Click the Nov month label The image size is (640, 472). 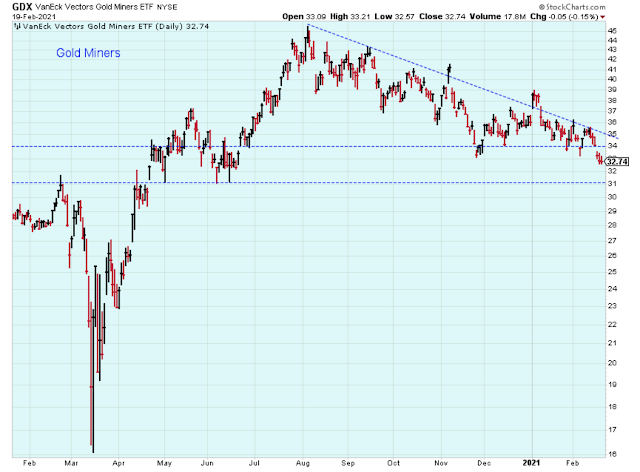tap(441, 463)
